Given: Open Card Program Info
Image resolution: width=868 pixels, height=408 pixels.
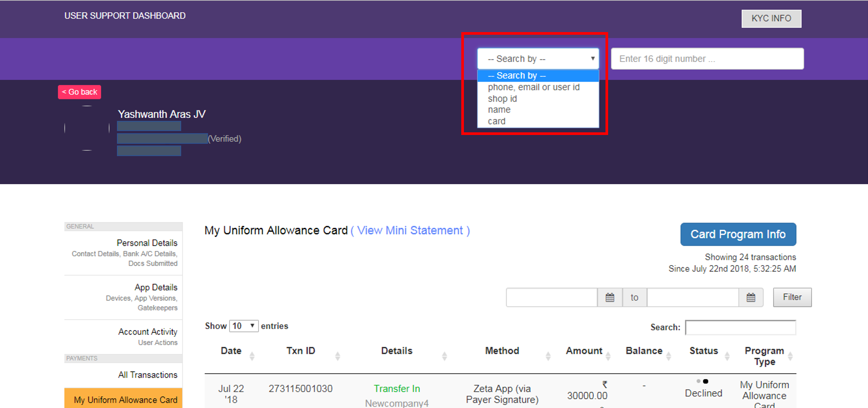Looking at the screenshot, I should [738, 234].
